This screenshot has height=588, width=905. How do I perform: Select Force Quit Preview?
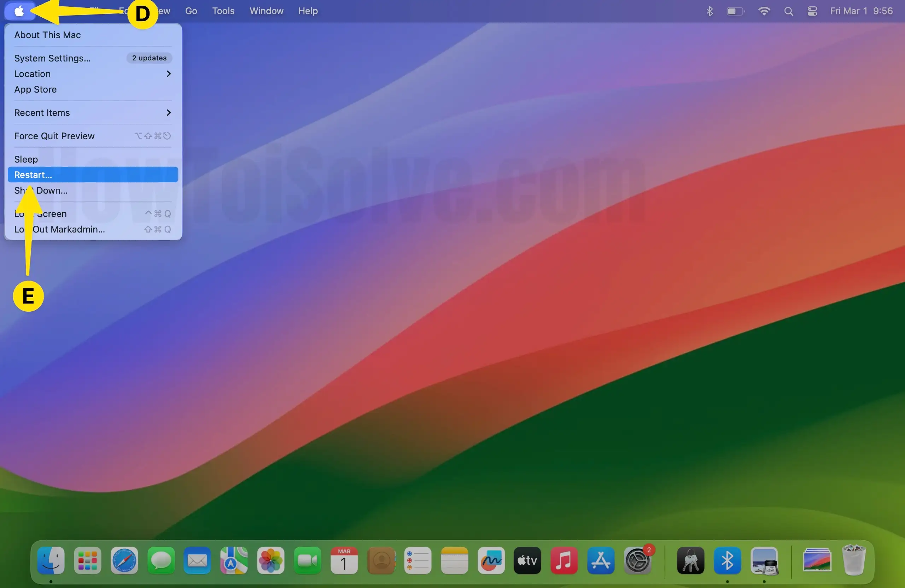(x=54, y=136)
